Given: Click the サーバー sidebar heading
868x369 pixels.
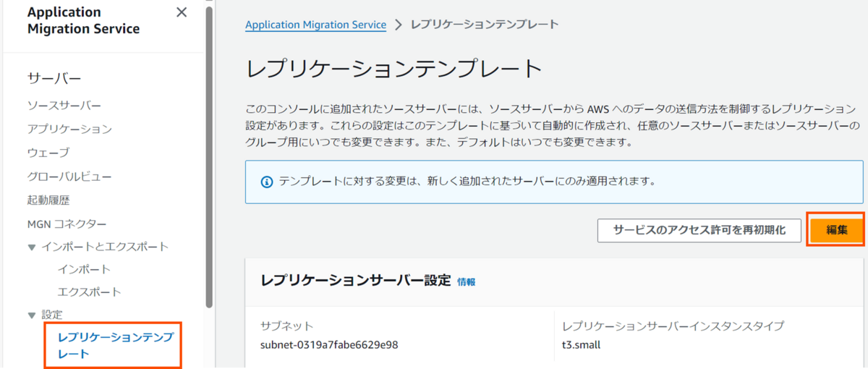Looking at the screenshot, I should click(54, 78).
